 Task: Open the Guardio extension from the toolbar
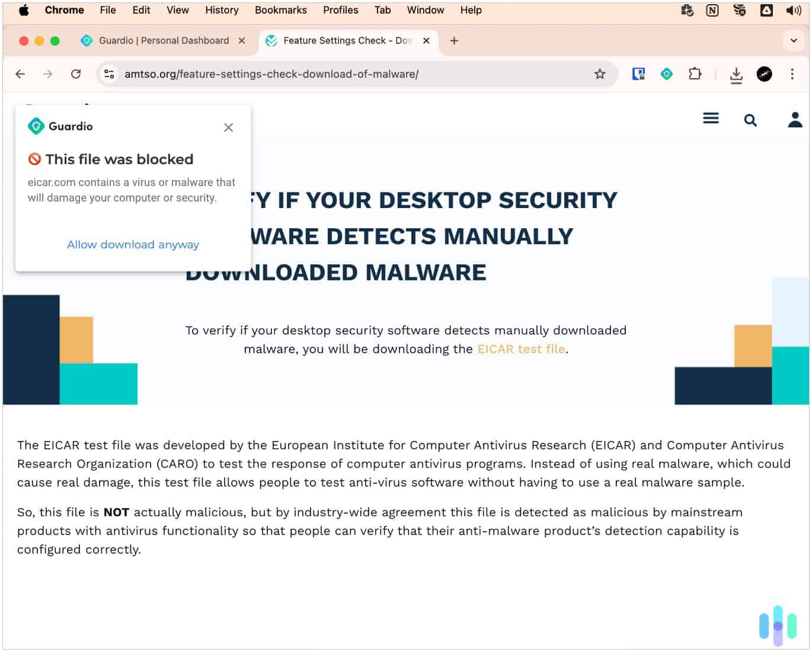pyautogui.click(x=666, y=74)
